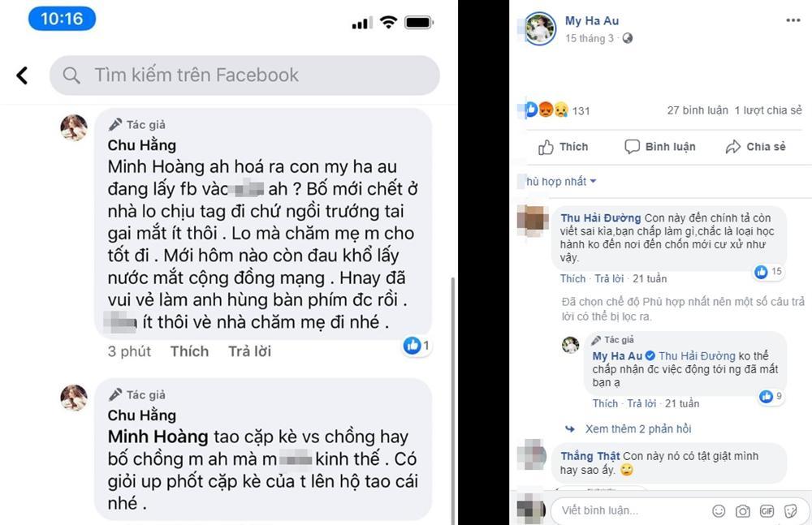Click the Bình luận speech-bubble icon

click(633, 148)
